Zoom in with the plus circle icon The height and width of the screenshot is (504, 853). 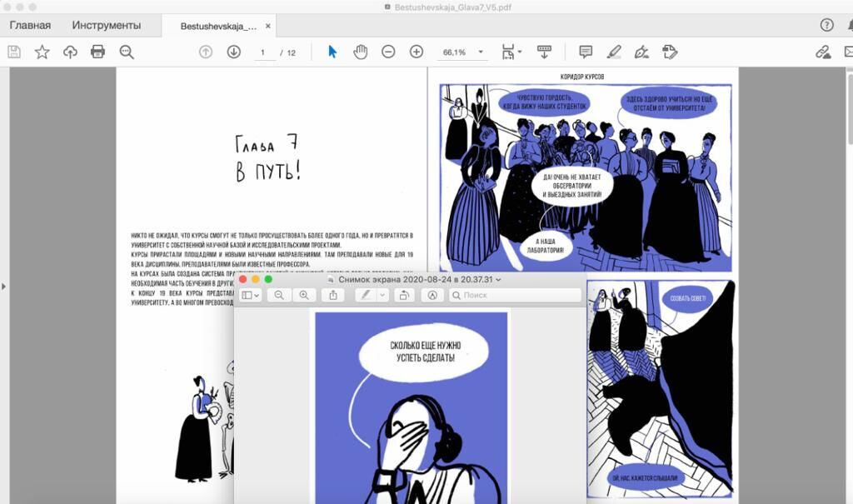click(417, 52)
